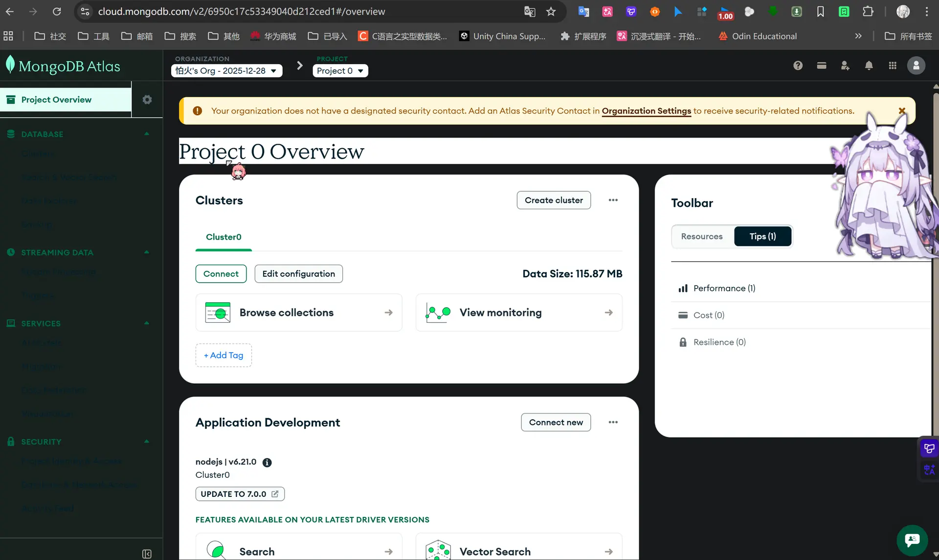Open Browse collections card
This screenshot has height=560, width=939.
click(299, 313)
